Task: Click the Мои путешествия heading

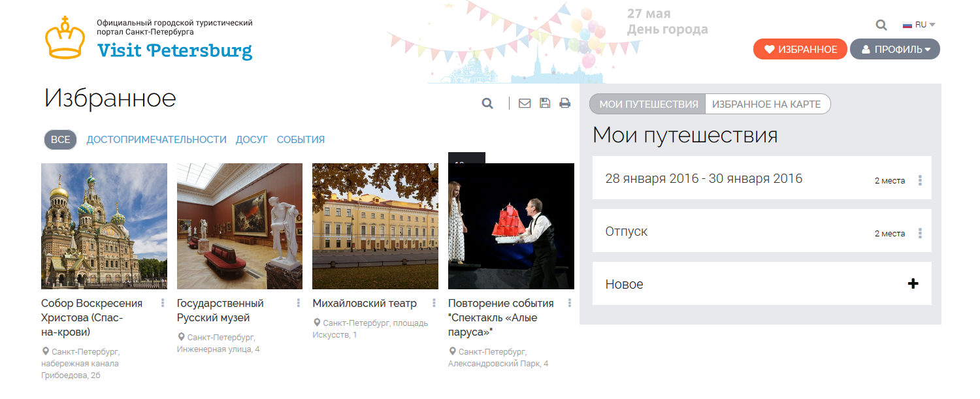Action: (x=685, y=135)
